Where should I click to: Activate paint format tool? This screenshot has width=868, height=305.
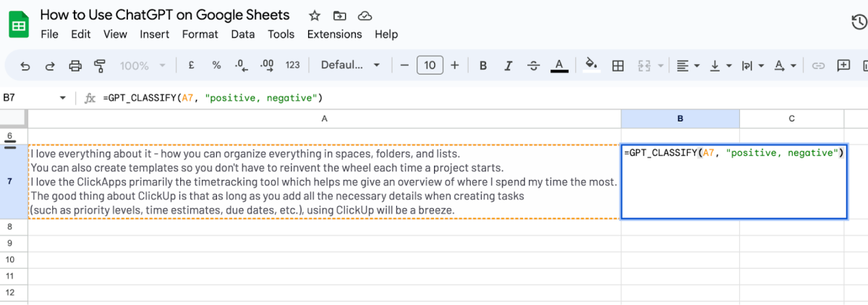coord(100,65)
